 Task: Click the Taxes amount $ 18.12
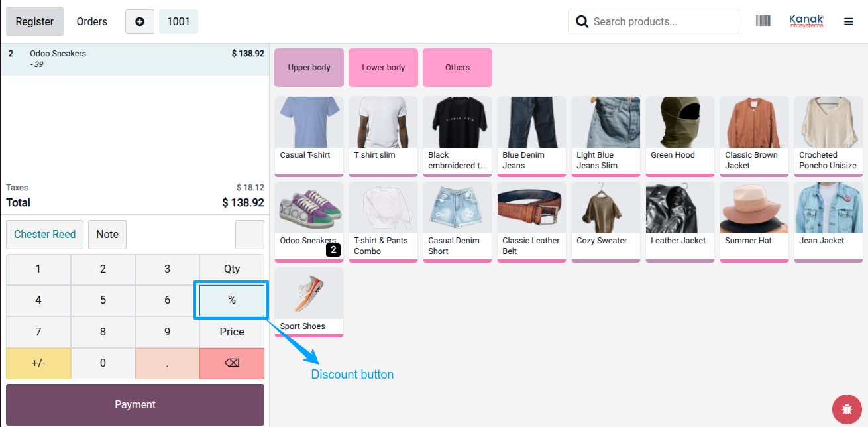point(250,188)
